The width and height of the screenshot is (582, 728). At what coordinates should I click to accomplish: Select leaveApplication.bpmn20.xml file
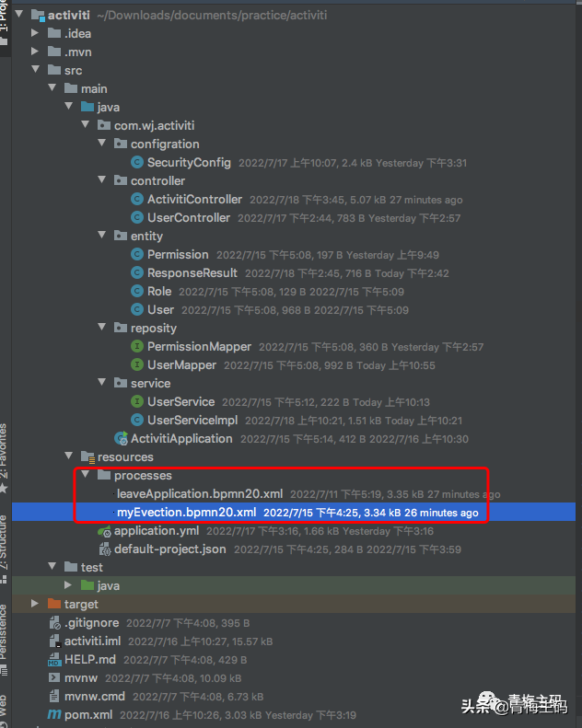[x=200, y=493]
